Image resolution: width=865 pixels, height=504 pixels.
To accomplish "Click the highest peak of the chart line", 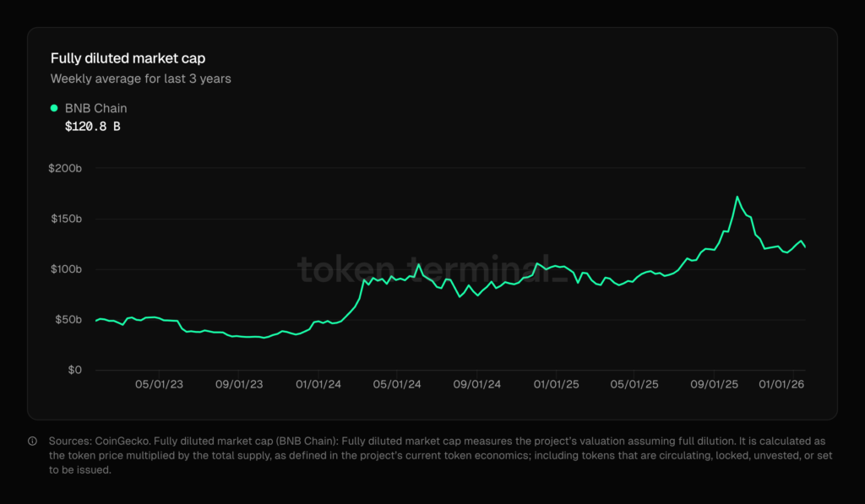I will [737, 197].
